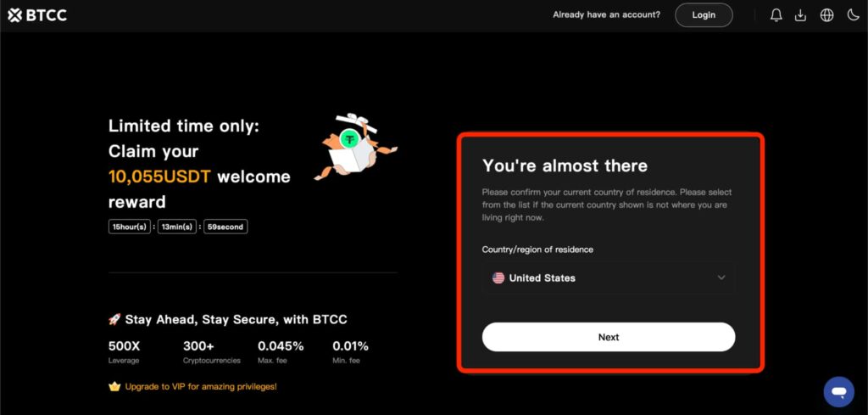Image resolution: width=868 pixels, height=415 pixels.
Task: Open the globe language selector
Action: click(826, 15)
